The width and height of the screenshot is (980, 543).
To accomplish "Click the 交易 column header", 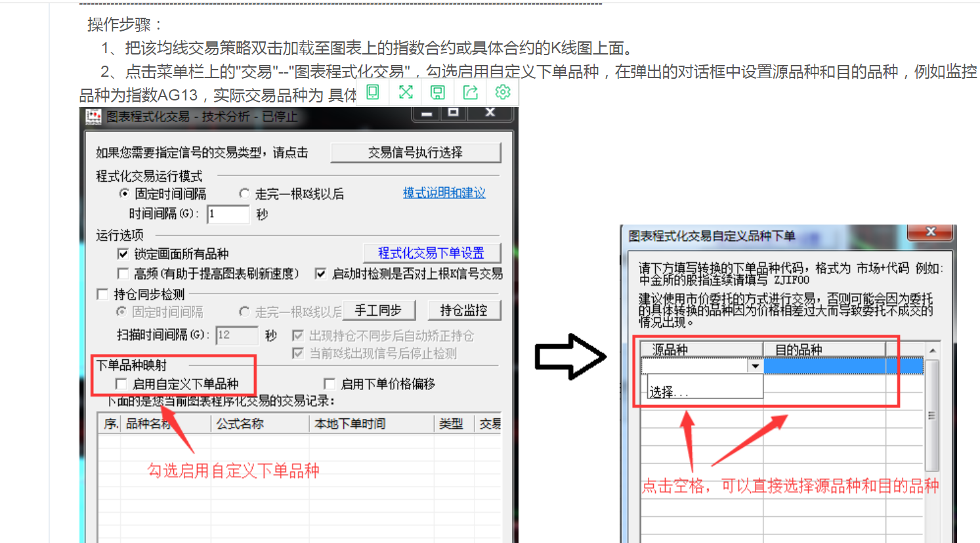I will pos(488,424).
